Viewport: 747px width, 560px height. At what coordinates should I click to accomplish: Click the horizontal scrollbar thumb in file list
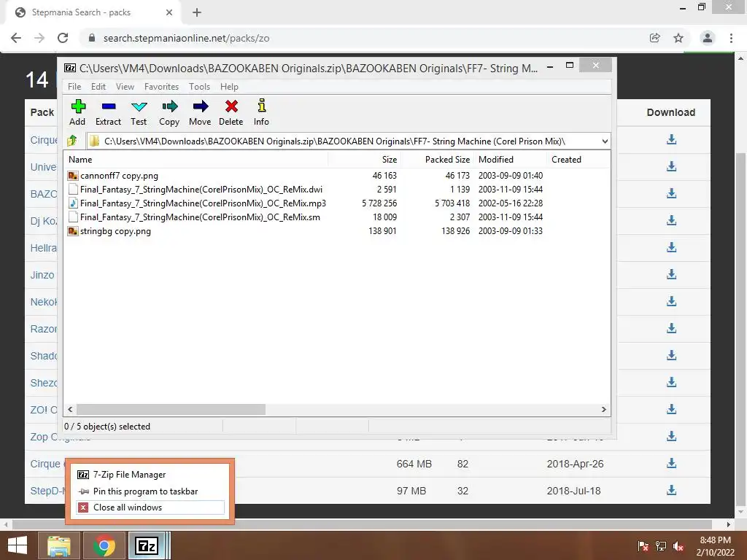coord(171,410)
